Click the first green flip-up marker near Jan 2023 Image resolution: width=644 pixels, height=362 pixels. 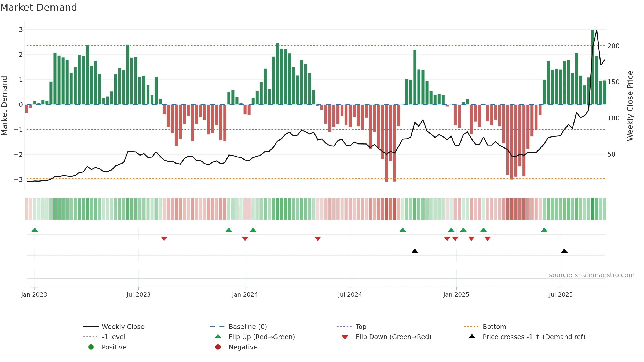35,230
